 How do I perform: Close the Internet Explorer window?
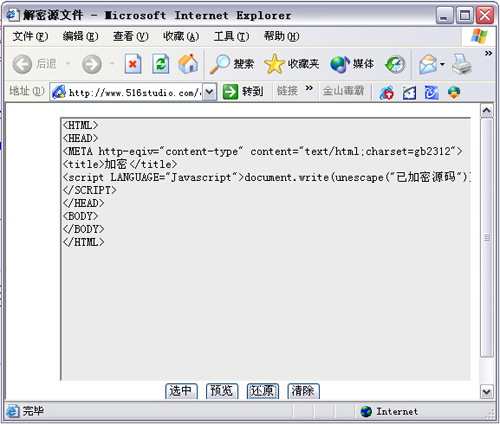[485, 15]
